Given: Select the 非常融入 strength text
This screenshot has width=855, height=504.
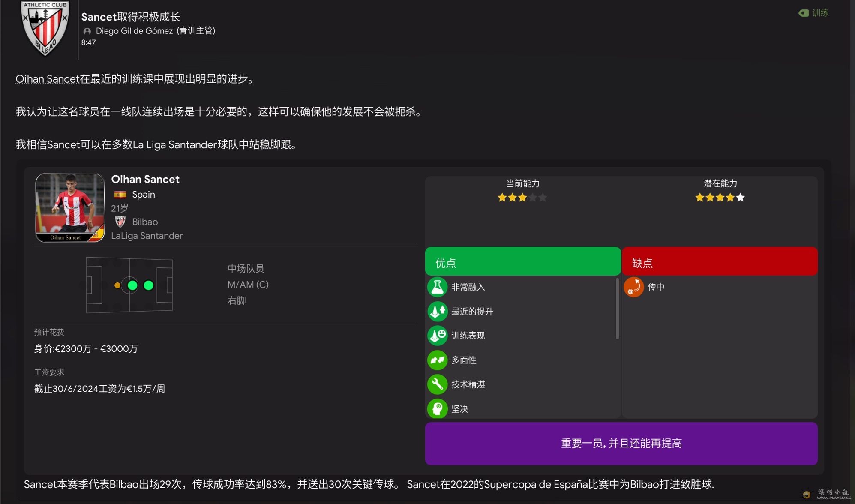Looking at the screenshot, I should coord(468,287).
